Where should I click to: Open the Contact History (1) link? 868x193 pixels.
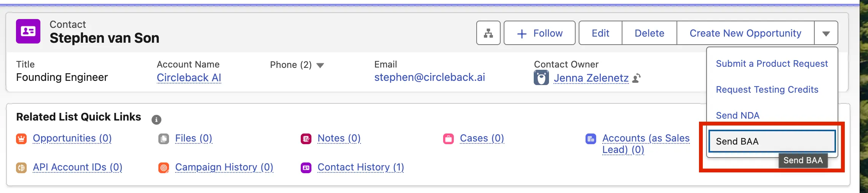click(361, 167)
